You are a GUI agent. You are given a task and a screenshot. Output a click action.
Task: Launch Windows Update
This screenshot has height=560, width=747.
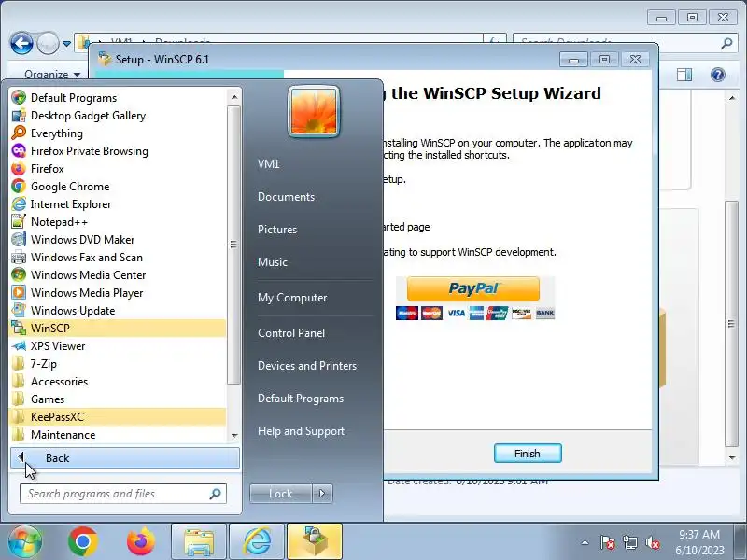(x=118, y=311)
